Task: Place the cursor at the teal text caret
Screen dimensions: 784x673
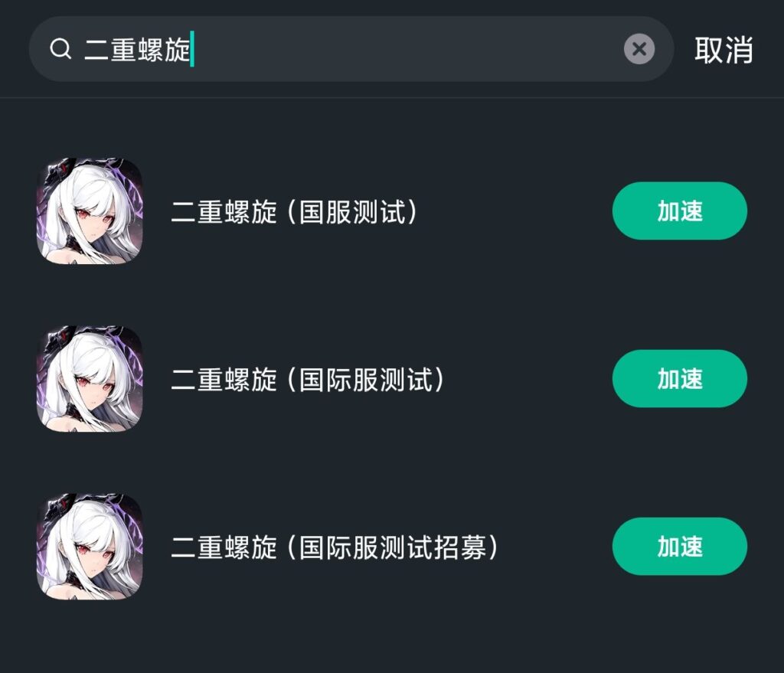Action: tap(192, 49)
